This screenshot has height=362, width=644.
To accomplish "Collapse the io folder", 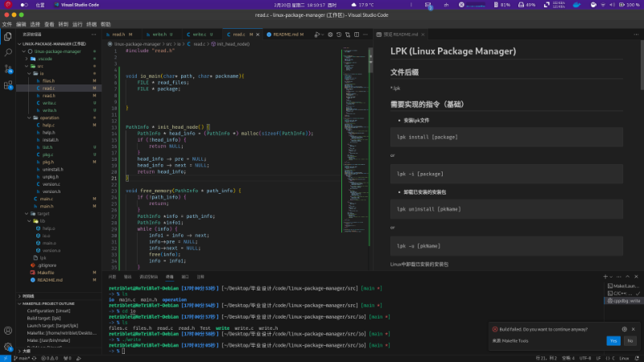I will [30, 73].
